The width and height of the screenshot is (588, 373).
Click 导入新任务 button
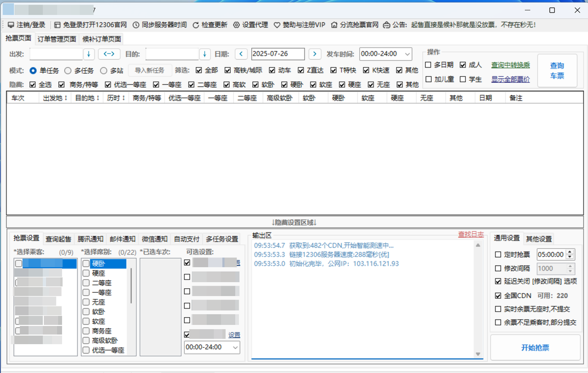pyautogui.click(x=150, y=70)
